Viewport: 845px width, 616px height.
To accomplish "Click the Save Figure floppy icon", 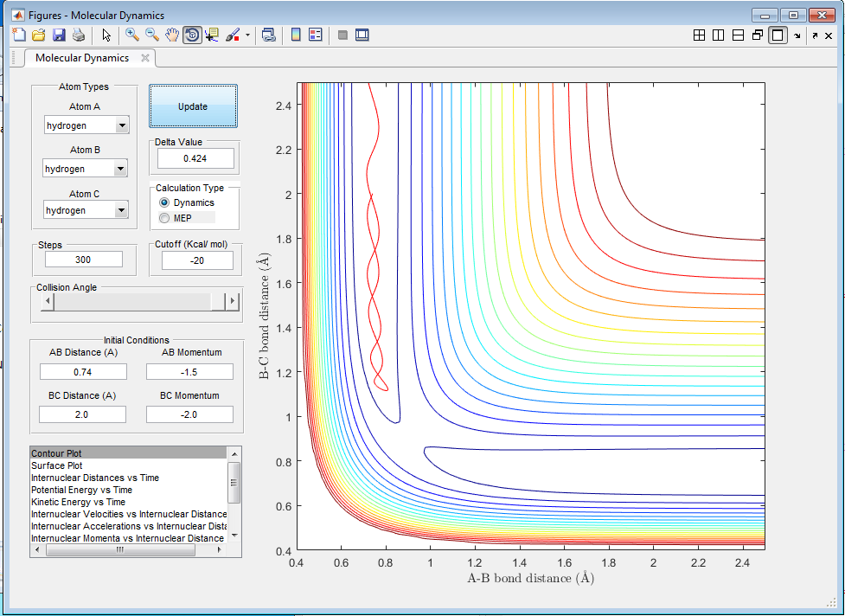I will [x=59, y=35].
